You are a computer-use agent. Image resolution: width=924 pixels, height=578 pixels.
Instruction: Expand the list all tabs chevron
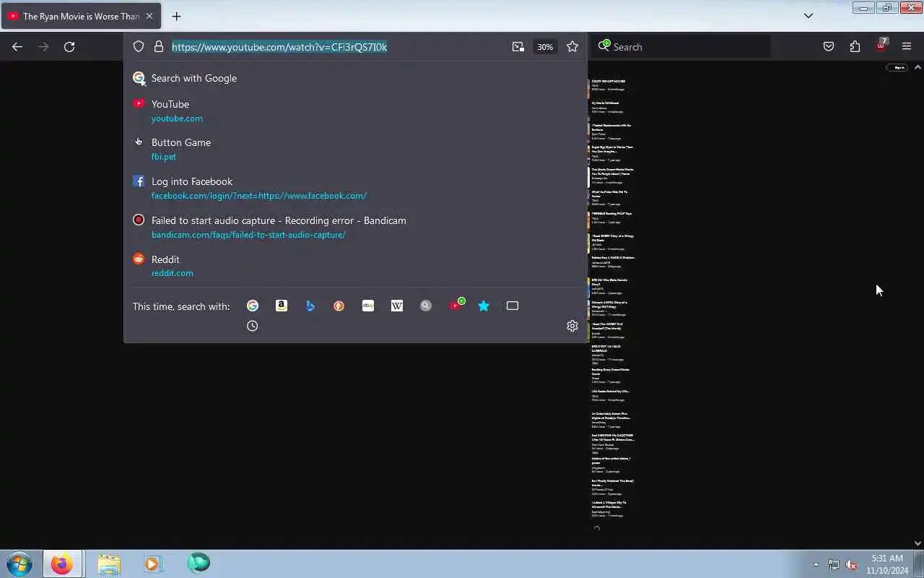point(808,16)
